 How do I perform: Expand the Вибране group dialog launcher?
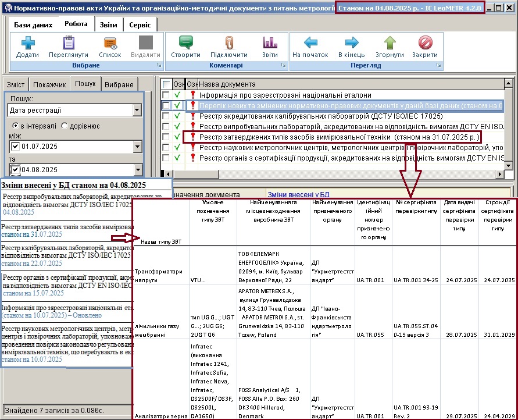tap(159, 65)
